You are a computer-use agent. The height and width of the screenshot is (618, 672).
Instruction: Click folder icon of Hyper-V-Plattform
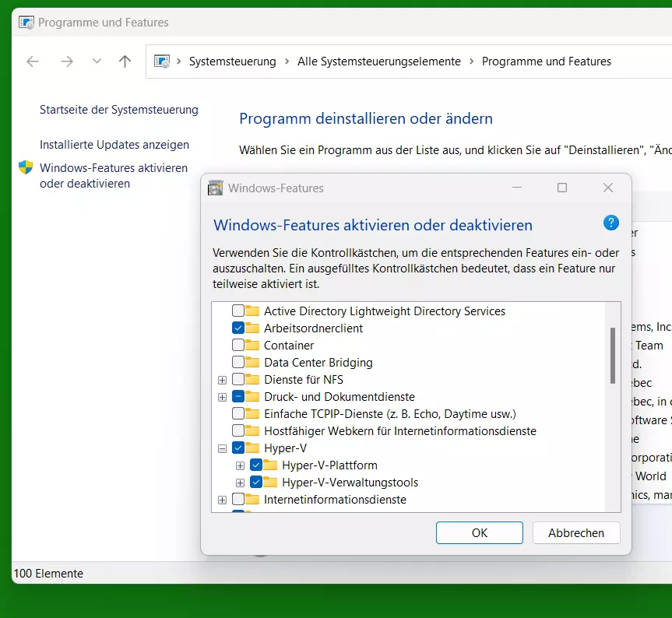tap(270, 465)
